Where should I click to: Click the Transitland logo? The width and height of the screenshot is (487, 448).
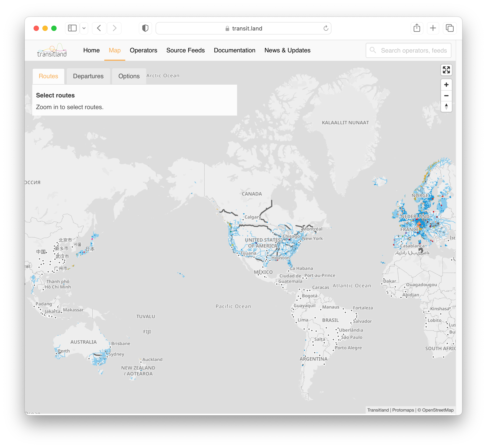click(x=52, y=50)
